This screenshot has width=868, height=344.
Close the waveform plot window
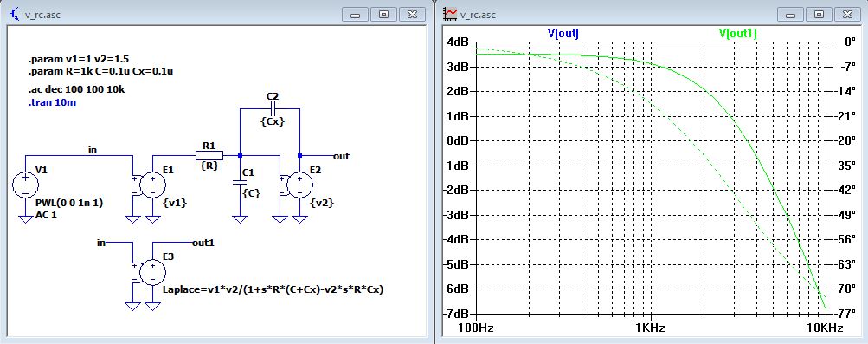point(847,15)
